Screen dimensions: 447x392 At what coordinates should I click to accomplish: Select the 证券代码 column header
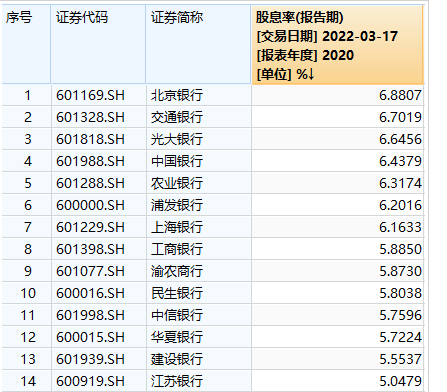click(98, 44)
